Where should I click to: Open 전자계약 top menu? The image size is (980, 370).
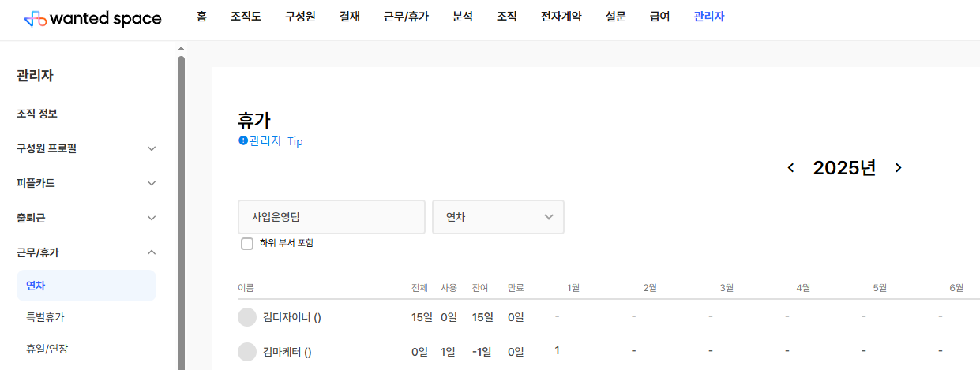(x=561, y=16)
